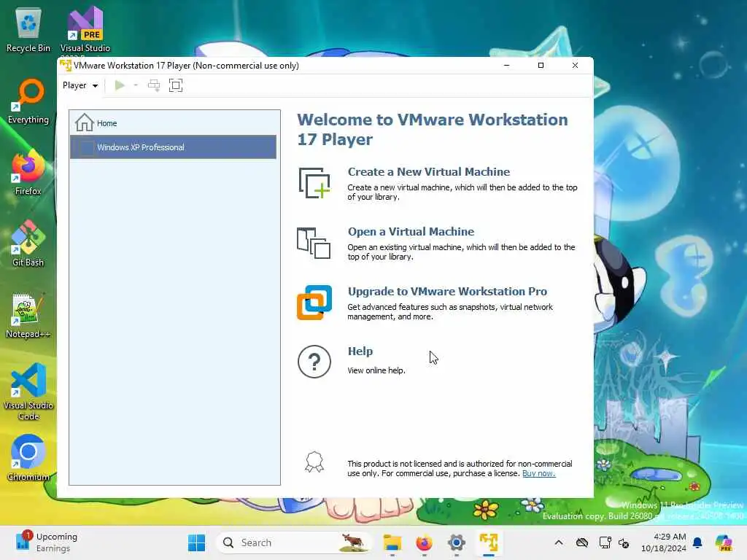Click the Create a New Virtual Machine icon
747x560 pixels.
tap(314, 183)
